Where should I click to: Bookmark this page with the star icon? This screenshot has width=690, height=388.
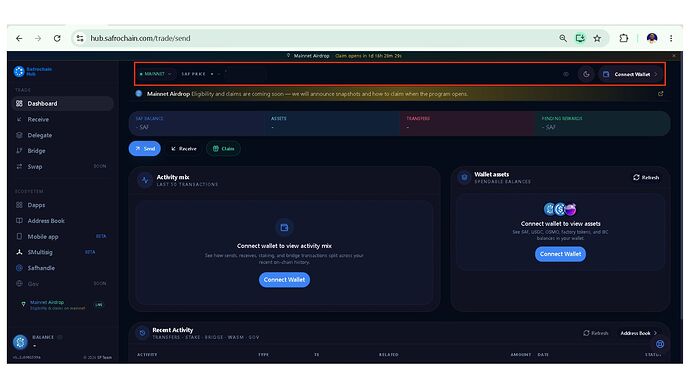[597, 38]
